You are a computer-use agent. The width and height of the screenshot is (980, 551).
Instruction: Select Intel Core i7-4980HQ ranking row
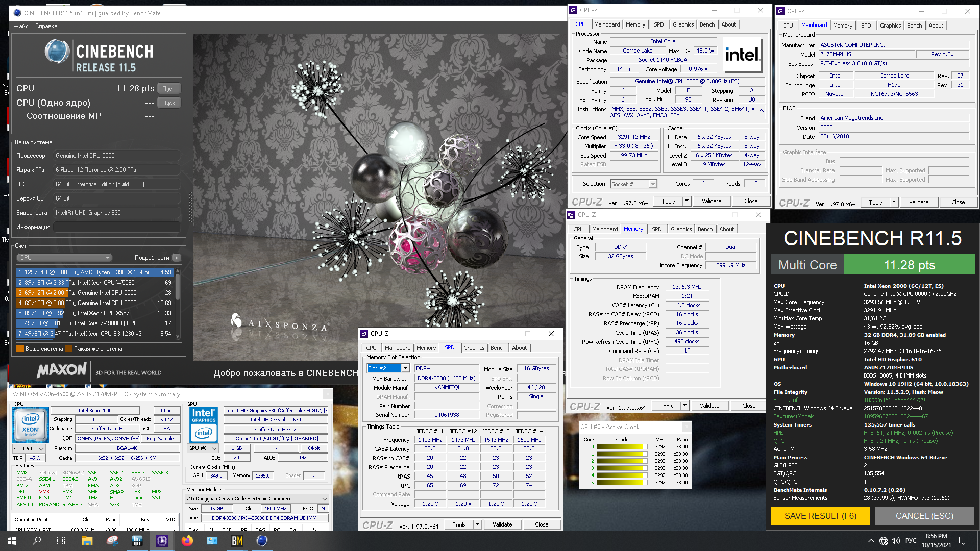[95, 323]
